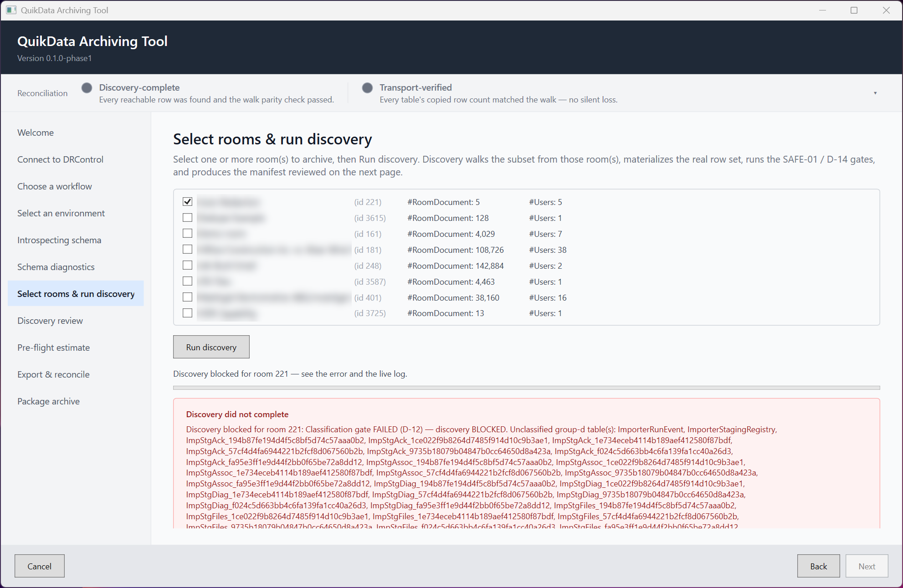Click 'Discovery blocked for room 221' status message
The width and height of the screenshot is (903, 588).
point(290,374)
